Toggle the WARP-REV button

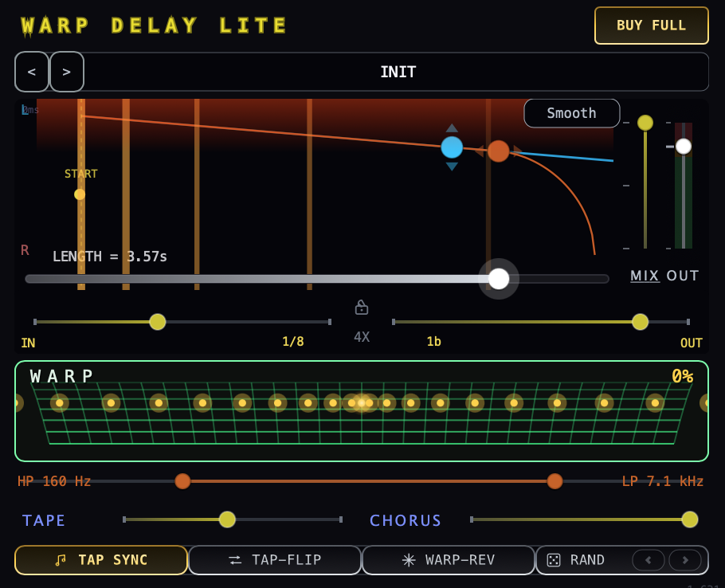(x=448, y=560)
